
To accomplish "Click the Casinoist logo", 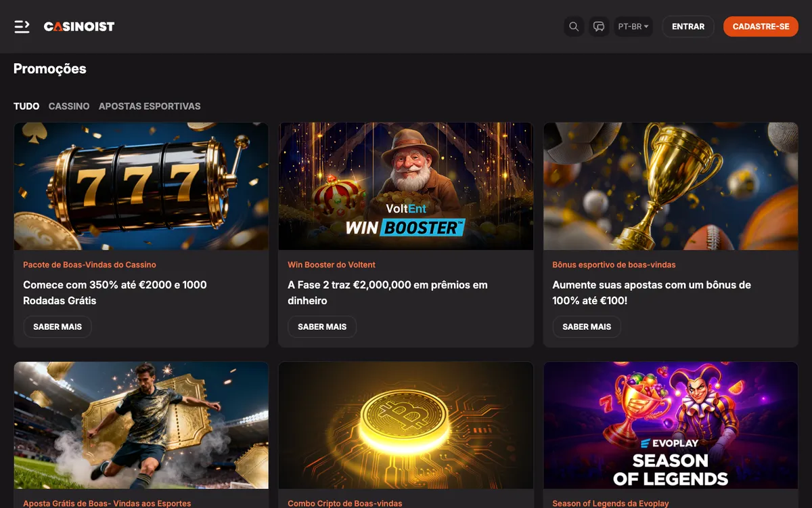I will click(x=79, y=26).
